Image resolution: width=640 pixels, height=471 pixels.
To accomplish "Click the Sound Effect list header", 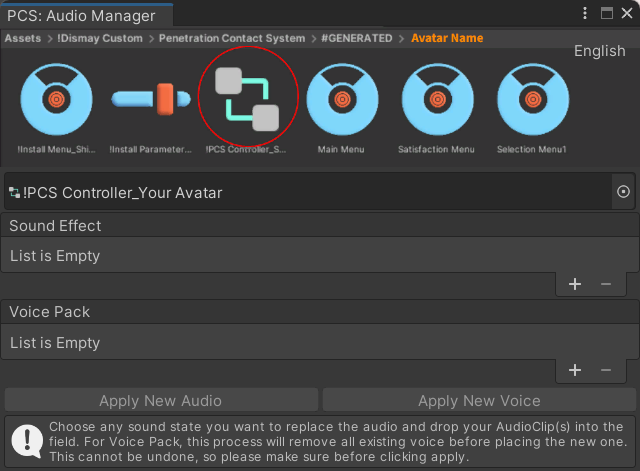I will (x=320, y=226).
